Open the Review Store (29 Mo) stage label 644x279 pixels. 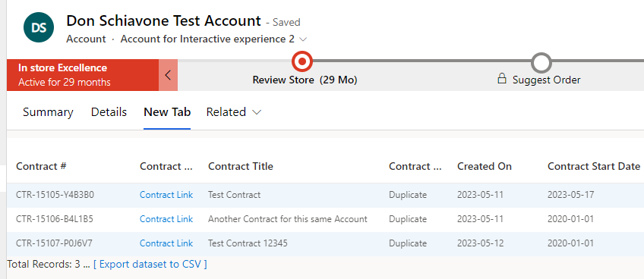point(305,80)
